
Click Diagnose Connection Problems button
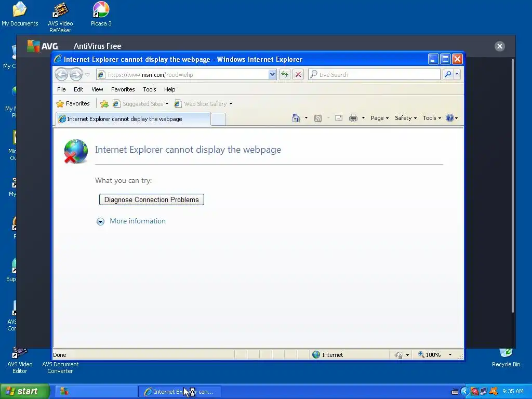151,199
